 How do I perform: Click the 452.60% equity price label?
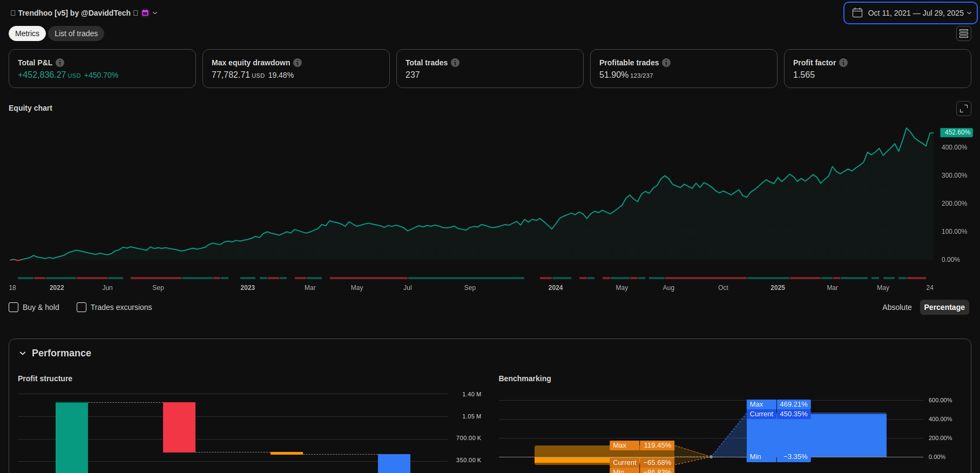coord(957,132)
